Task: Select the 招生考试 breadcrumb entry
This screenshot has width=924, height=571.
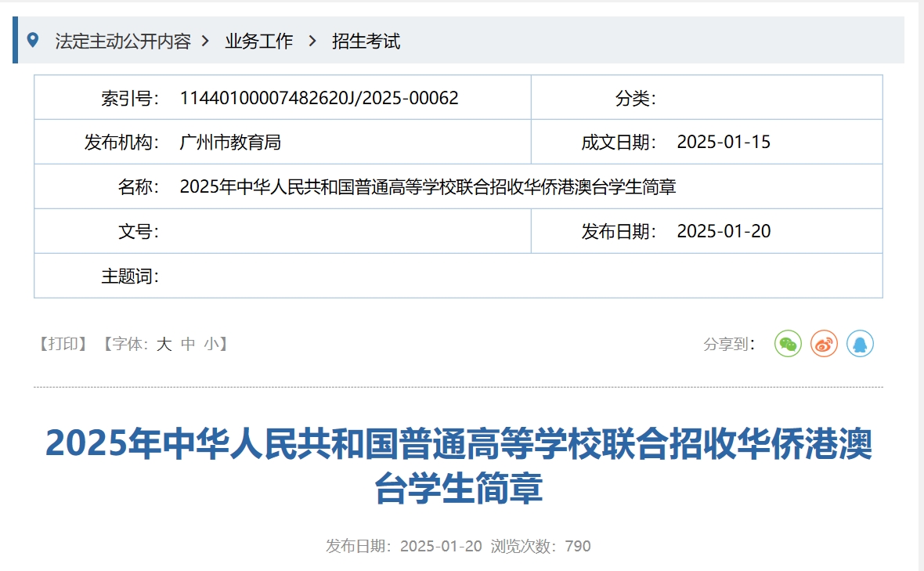Action: 366,42
